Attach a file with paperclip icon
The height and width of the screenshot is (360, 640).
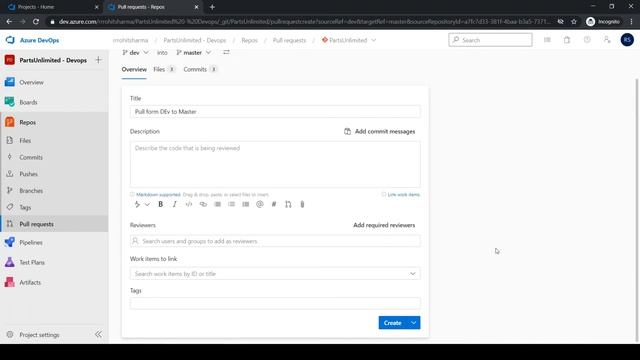(x=302, y=204)
